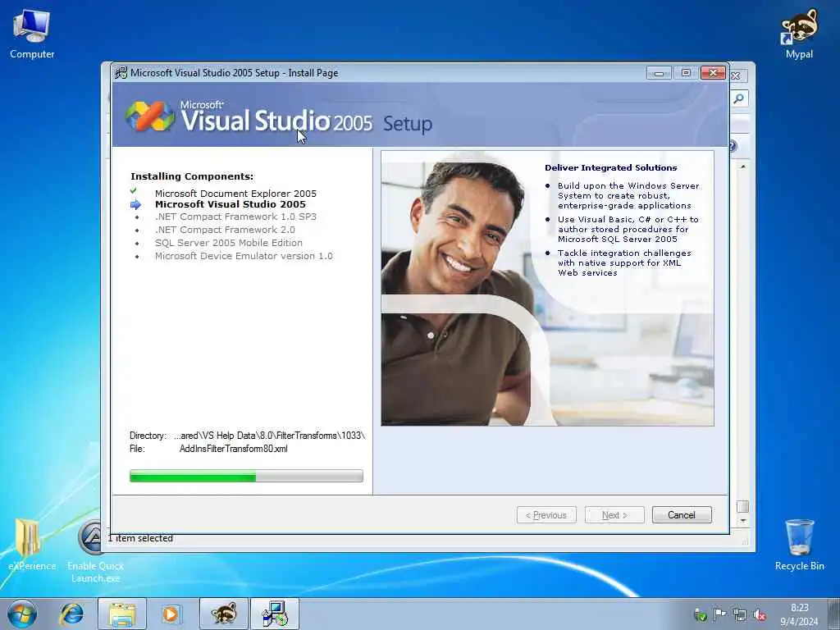The image size is (840, 630).
Task: Click the 'Build upon the Windows Server' bullet
Action: [x=628, y=195]
